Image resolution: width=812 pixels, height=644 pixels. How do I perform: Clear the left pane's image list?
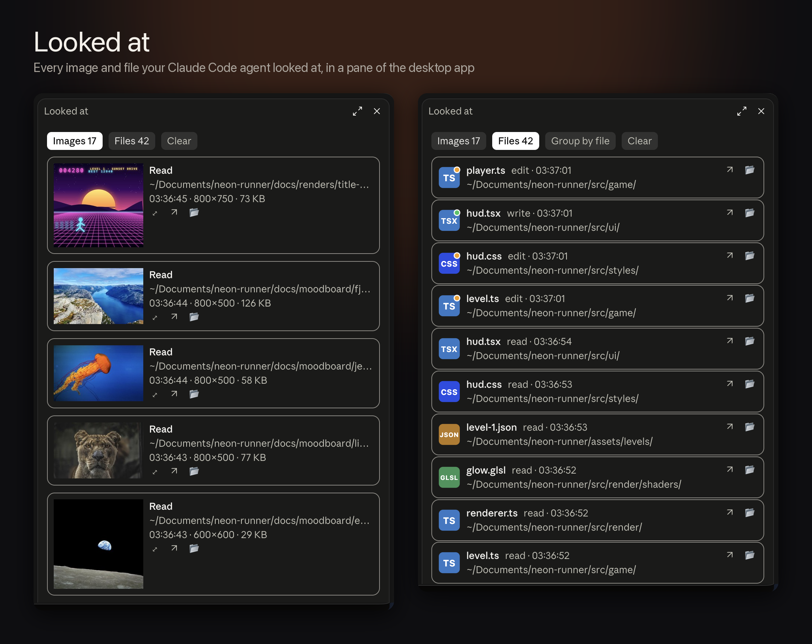pos(179,141)
